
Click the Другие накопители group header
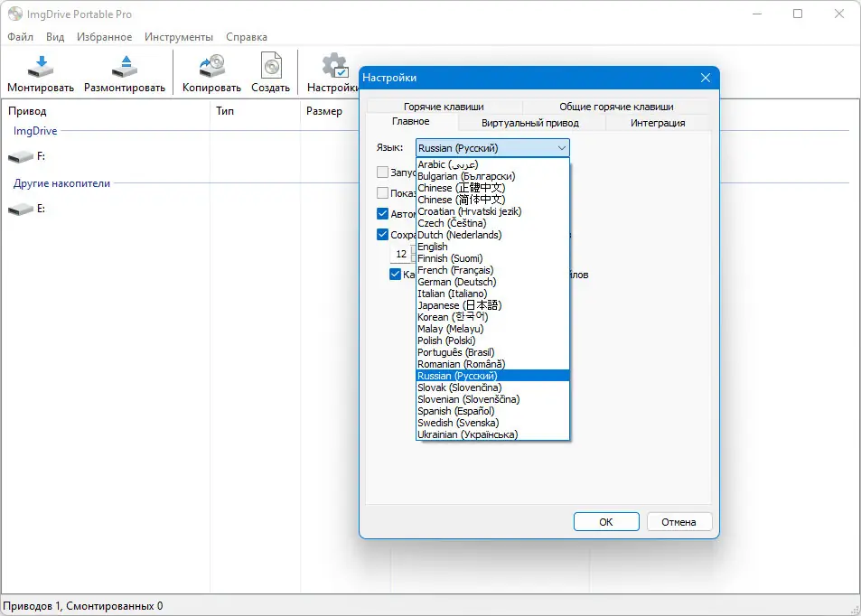pos(61,183)
